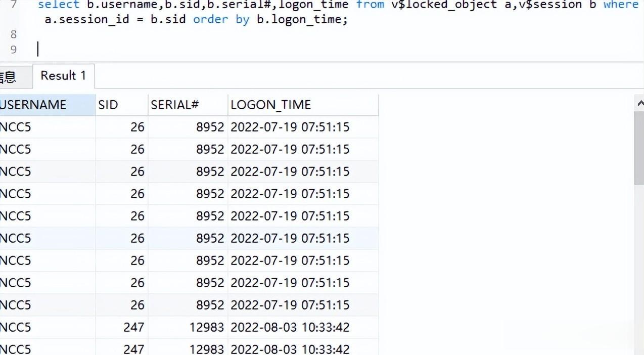The height and width of the screenshot is (355, 644).
Task: Sort by the USERNAME column header
Action: click(48, 105)
